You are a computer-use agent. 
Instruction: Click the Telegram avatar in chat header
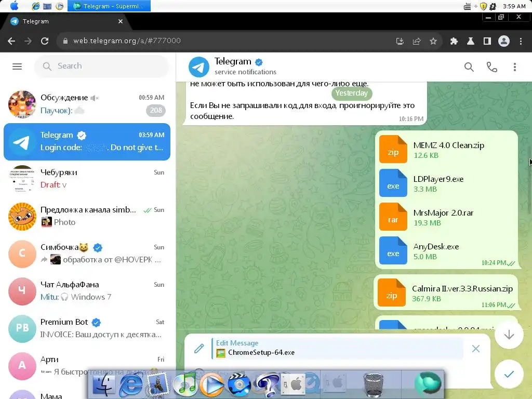[x=199, y=67]
